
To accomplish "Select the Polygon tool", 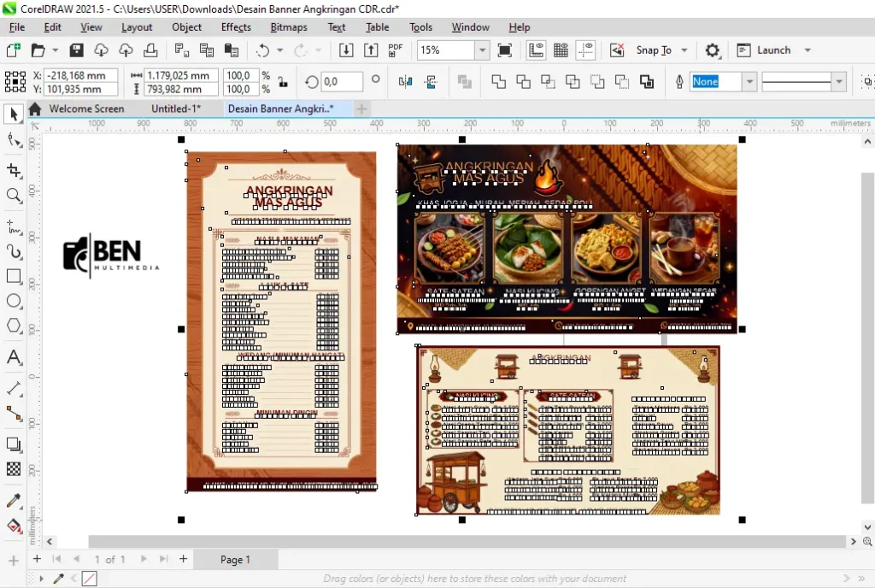I will 14,326.
